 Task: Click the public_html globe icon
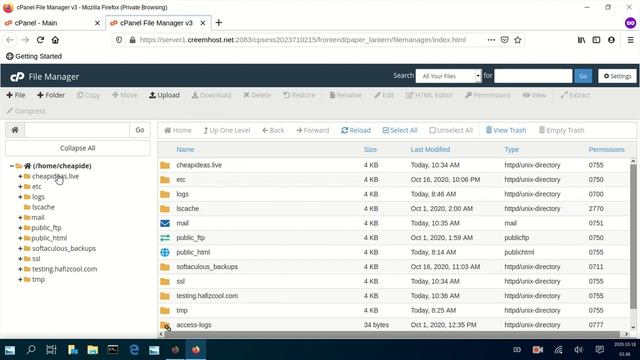(x=165, y=252)
